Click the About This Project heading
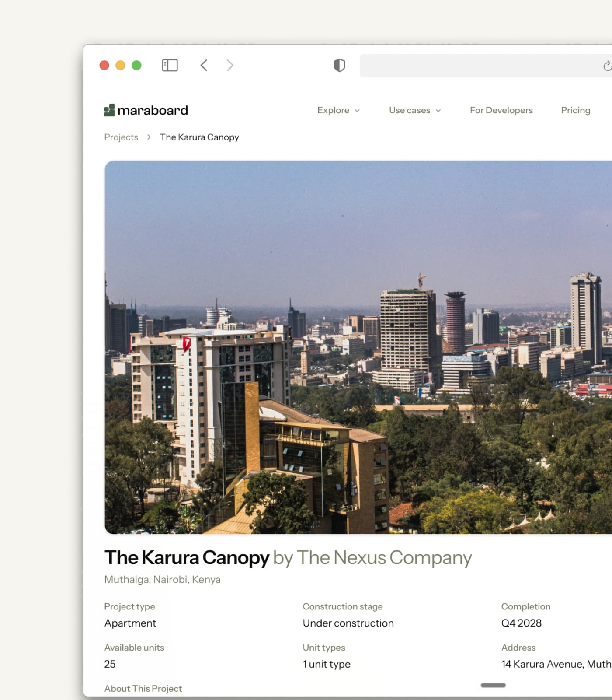The width and height of the screenshot is (612, 700). (143, 689)
